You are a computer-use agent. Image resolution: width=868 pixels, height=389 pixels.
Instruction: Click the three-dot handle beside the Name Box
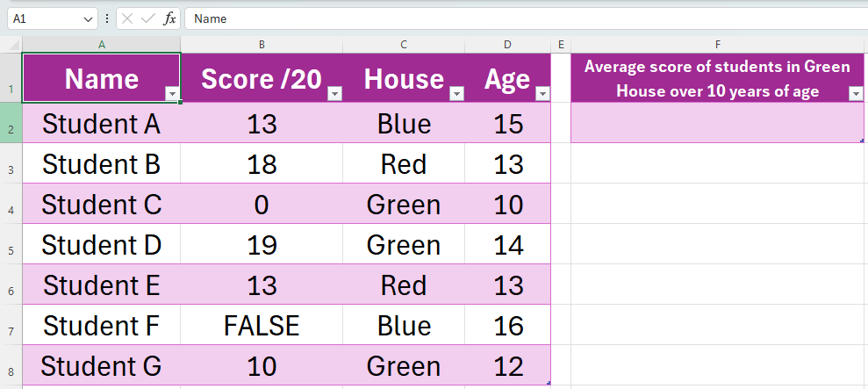107,18
